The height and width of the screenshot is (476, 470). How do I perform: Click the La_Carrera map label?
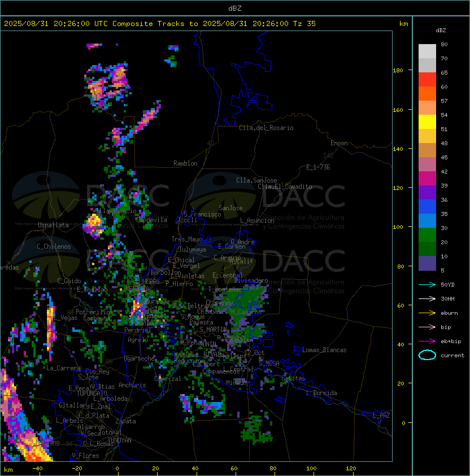click(63, 368)
